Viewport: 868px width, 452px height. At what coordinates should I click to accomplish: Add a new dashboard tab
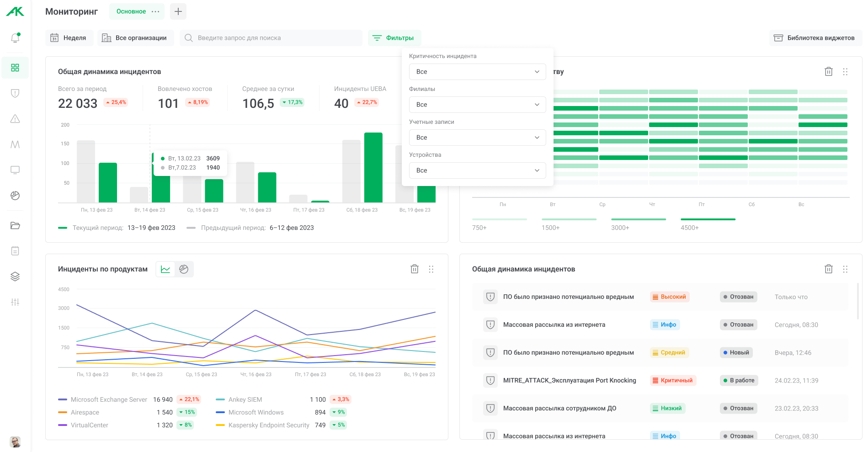[x=178, y=11]
